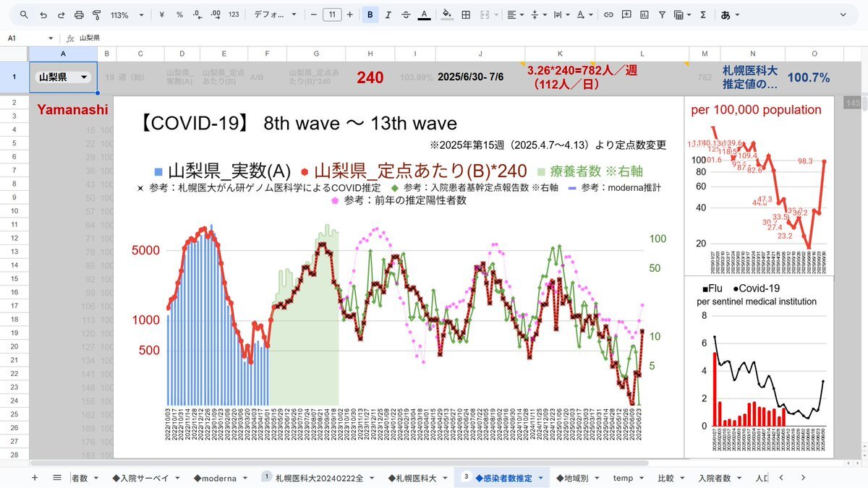Select column H header
868x488 pixels.
pos(370,53)
